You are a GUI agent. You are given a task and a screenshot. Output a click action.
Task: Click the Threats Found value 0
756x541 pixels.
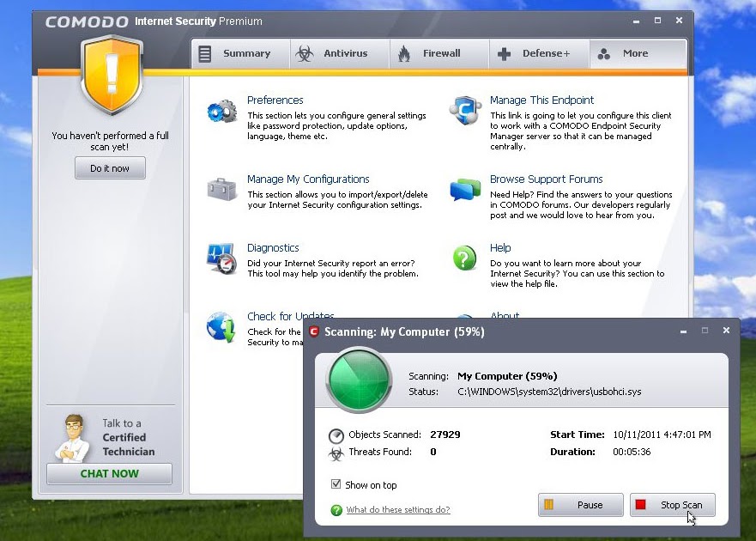(x=433, y=452)
